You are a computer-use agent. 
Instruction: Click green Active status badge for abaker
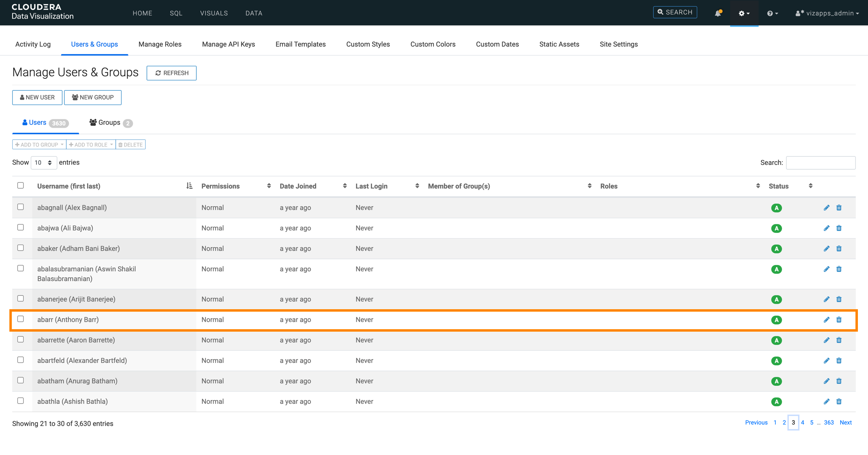pos(776,249)
